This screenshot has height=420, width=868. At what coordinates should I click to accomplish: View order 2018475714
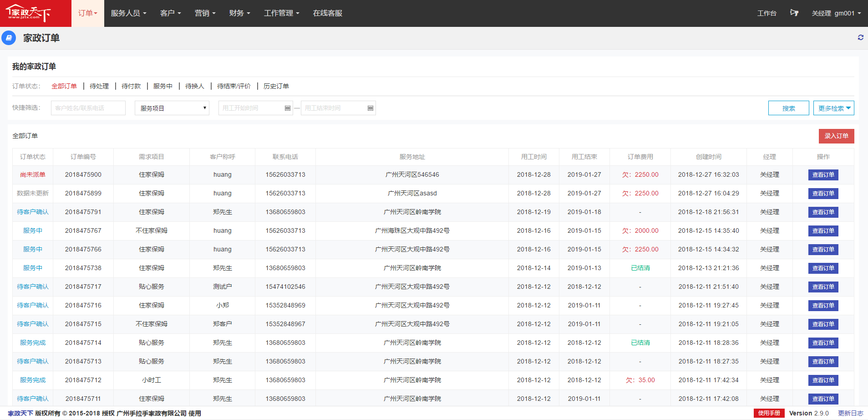(x=823, y=343)
